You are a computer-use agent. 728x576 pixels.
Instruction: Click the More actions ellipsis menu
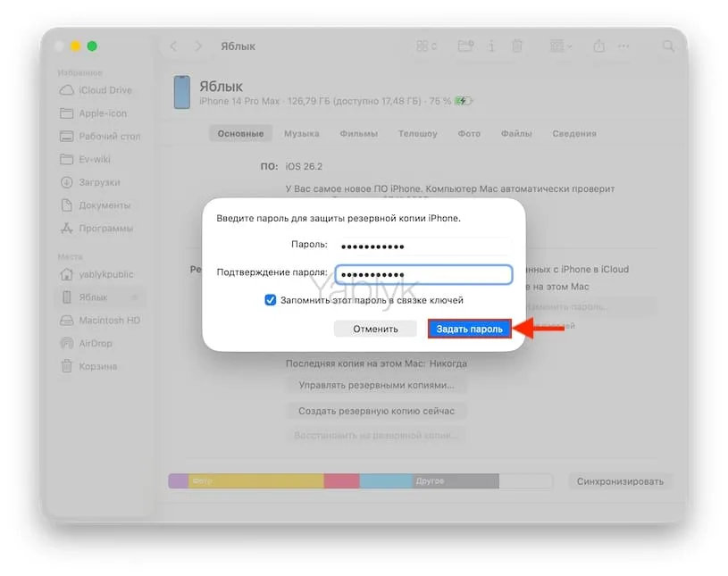click(623, 46)
